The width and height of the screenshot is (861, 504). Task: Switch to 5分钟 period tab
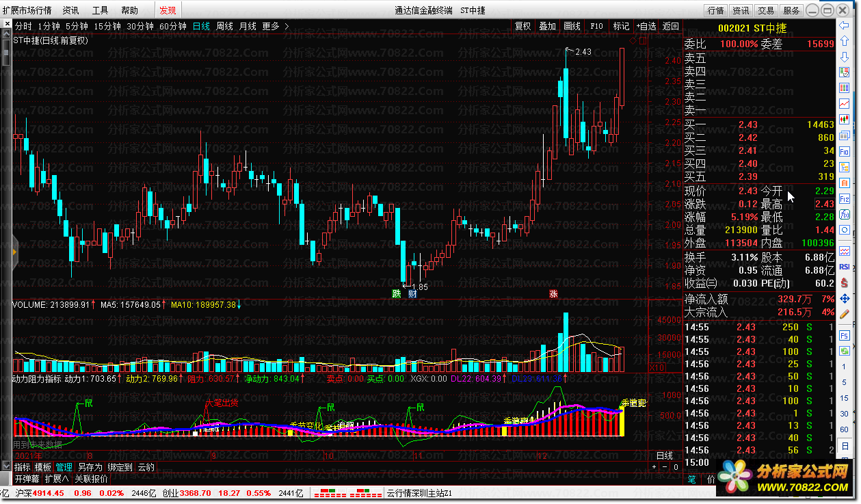[77, 26]
